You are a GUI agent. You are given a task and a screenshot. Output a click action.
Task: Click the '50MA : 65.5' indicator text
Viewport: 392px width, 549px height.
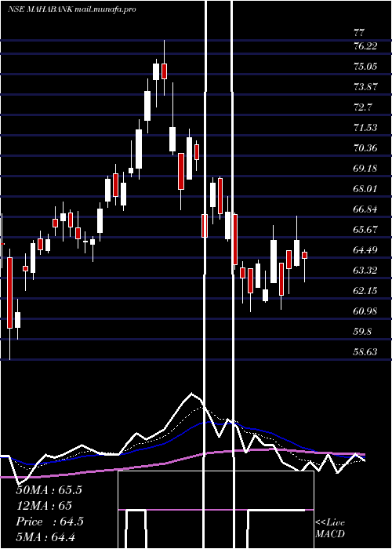[x=49, y=490]
